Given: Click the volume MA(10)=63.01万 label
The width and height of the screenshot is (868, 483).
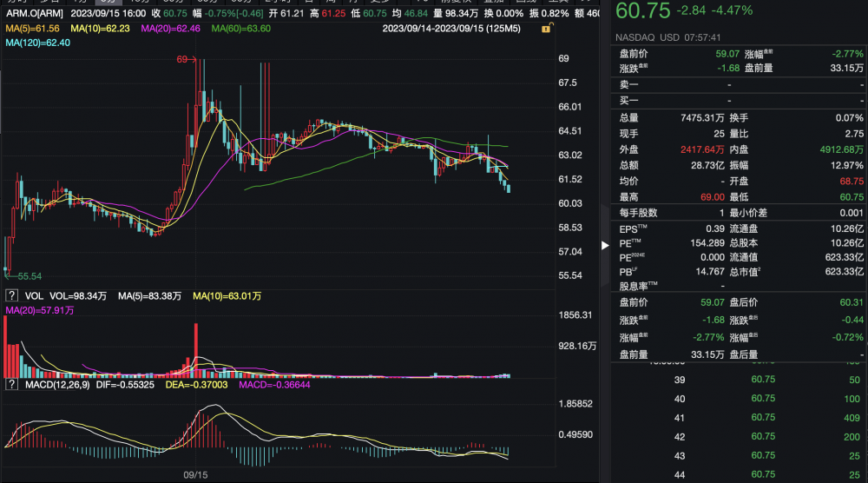Looking at the screenshot, I should (x=227, y=296).
